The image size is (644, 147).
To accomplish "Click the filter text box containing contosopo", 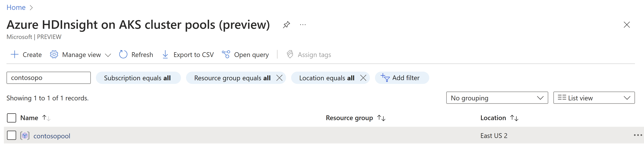I will pos(49,78).
